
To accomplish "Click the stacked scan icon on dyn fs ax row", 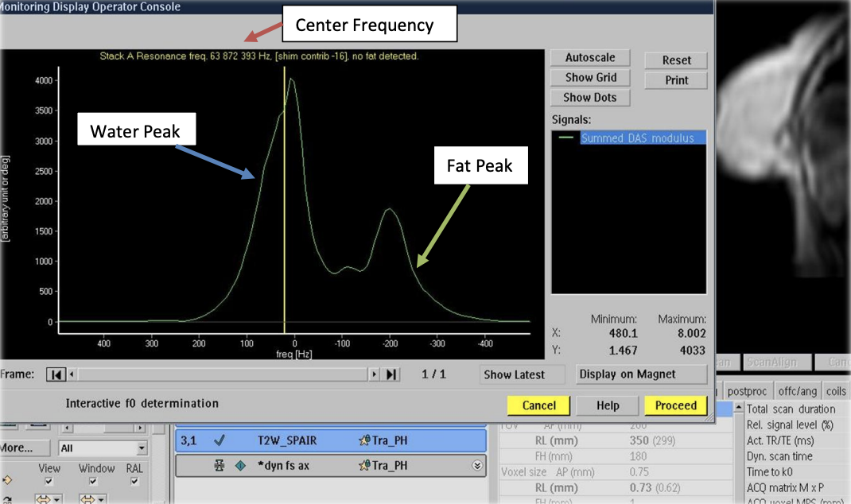I will point(218,466).
